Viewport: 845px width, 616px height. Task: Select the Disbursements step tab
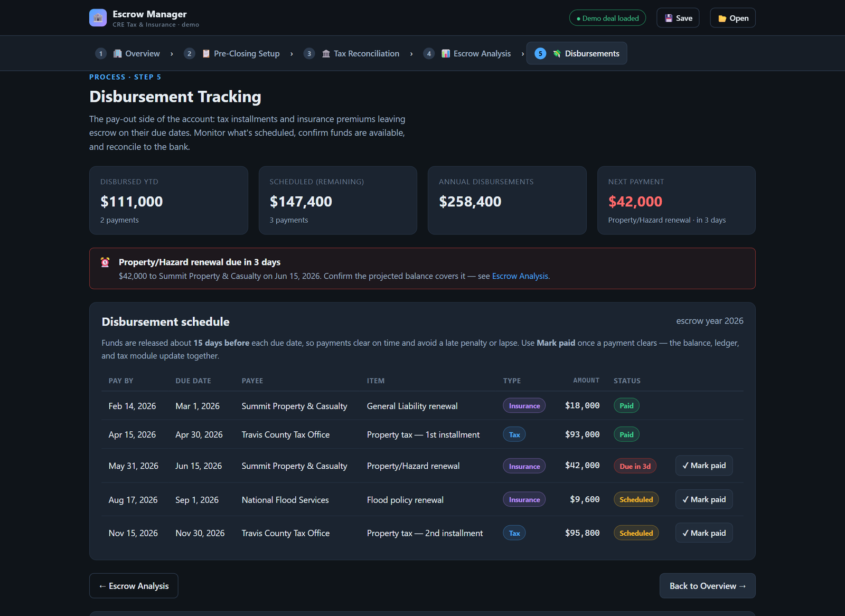(x=577, y=53)
